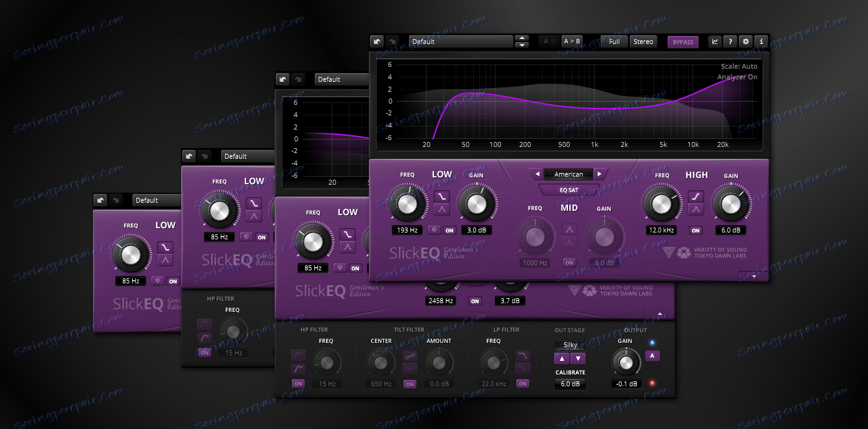Toggle tilt filter ON button beside 650 Hz
Viewport: 868px width, 429px height.
coord(410,384)
